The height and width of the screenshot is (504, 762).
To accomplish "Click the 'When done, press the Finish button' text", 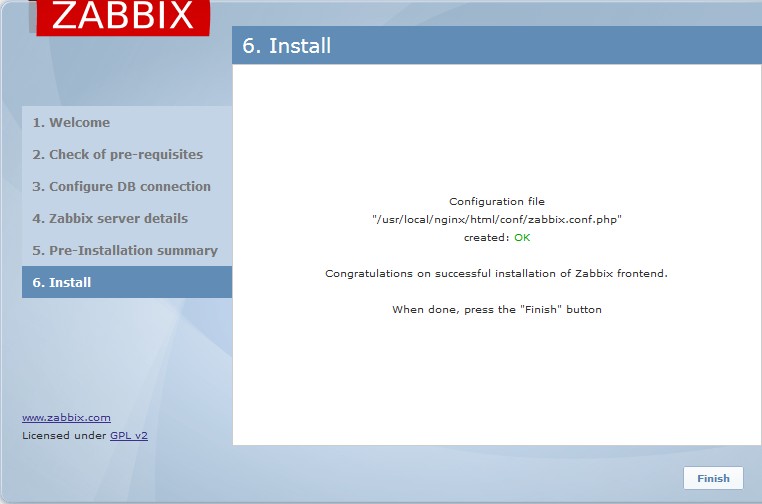I will [497, 310].
